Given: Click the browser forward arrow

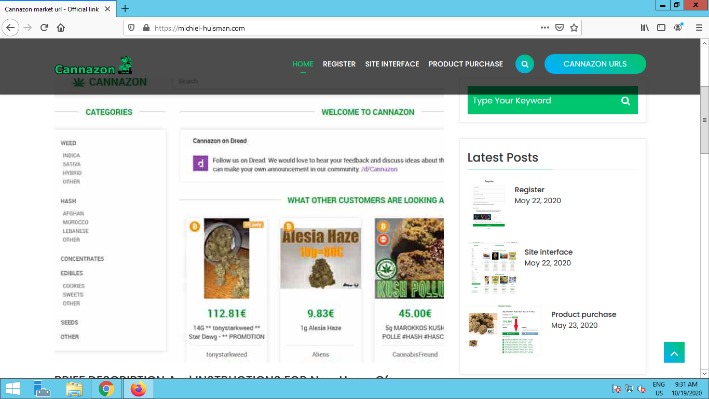Looking at the screenshot, I should [x=28, y=28].
